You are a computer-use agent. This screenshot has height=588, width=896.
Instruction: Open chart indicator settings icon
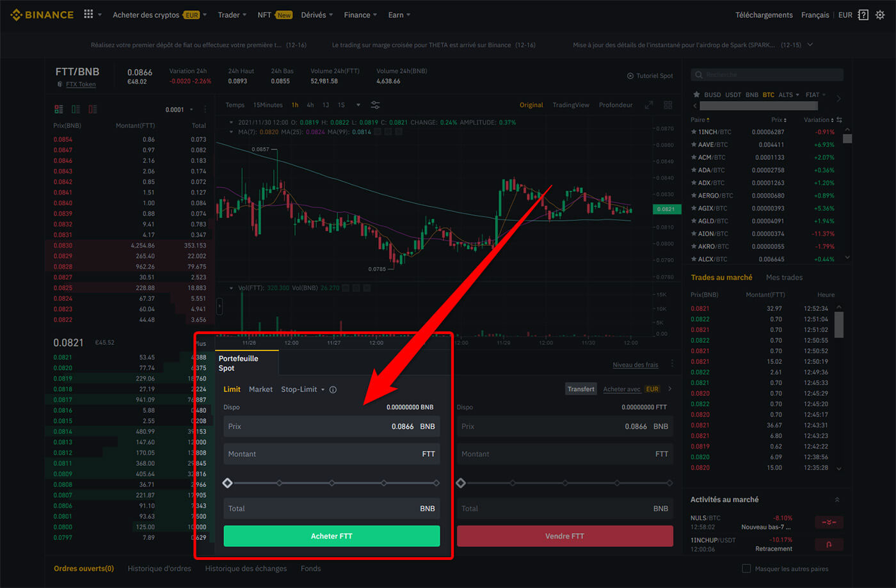point(375,105)
